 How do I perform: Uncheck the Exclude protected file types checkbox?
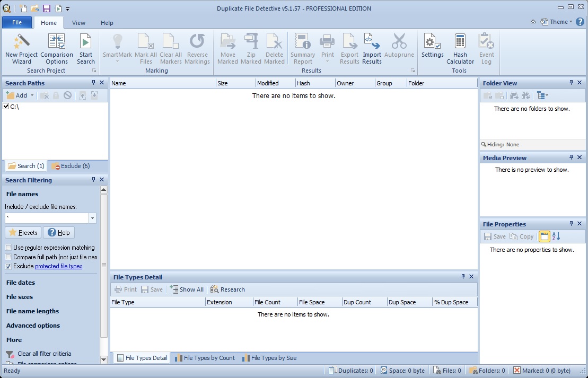tap(8, 266)
